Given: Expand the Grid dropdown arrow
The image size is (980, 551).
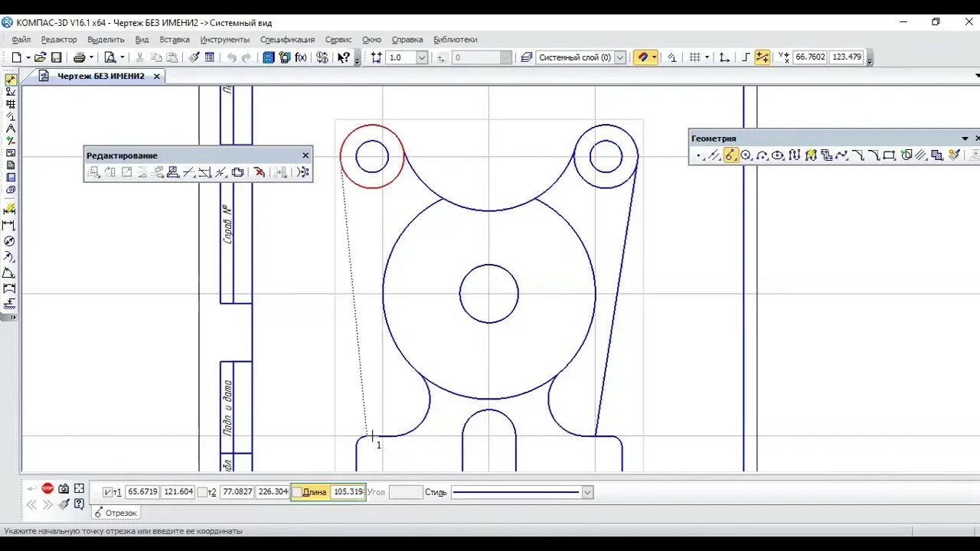Looking at the screenshot, I should click(x=707, y=57).
